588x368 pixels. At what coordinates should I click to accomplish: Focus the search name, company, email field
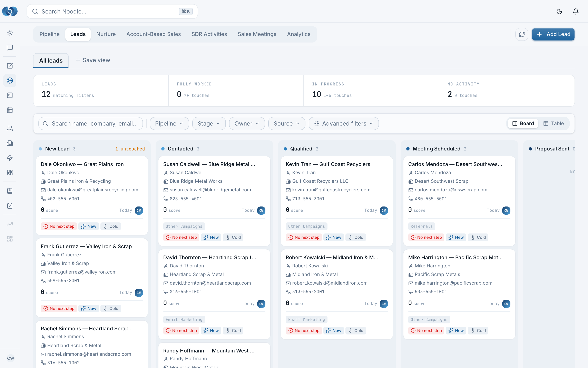point(91,123)
